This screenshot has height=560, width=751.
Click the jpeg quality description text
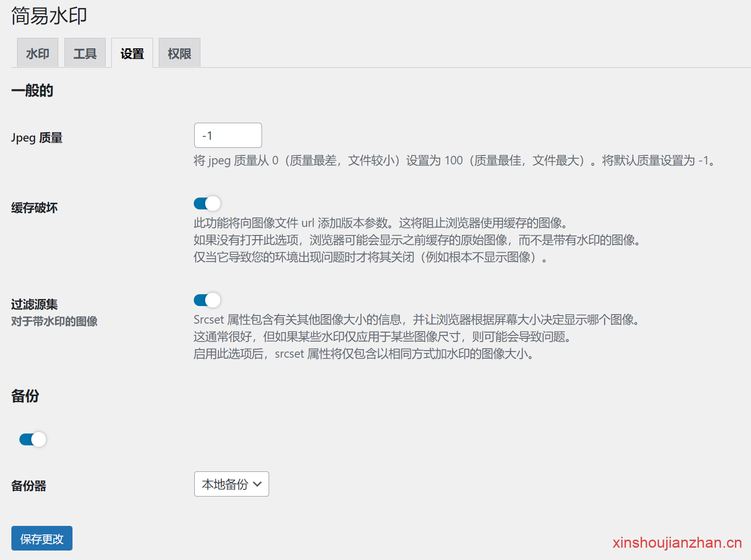pyautogui.click(x=454, y=161)
